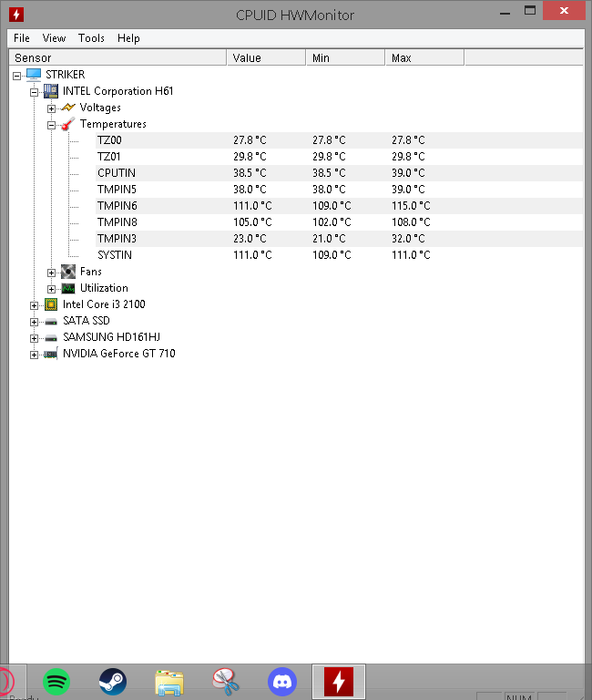Open the Help menu
The width and height of the screenshot is (592, 700).
tap(128, 38)
